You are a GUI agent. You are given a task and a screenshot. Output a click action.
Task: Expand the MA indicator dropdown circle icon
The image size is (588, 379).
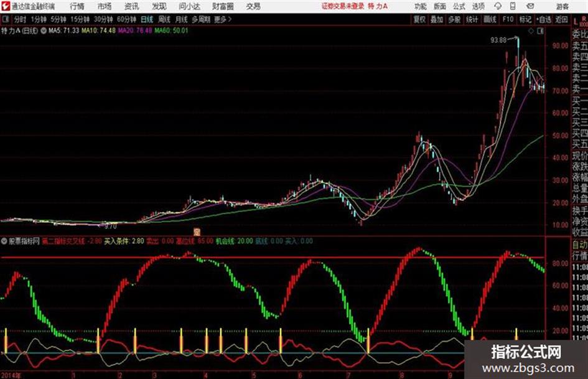pos(44,30)
